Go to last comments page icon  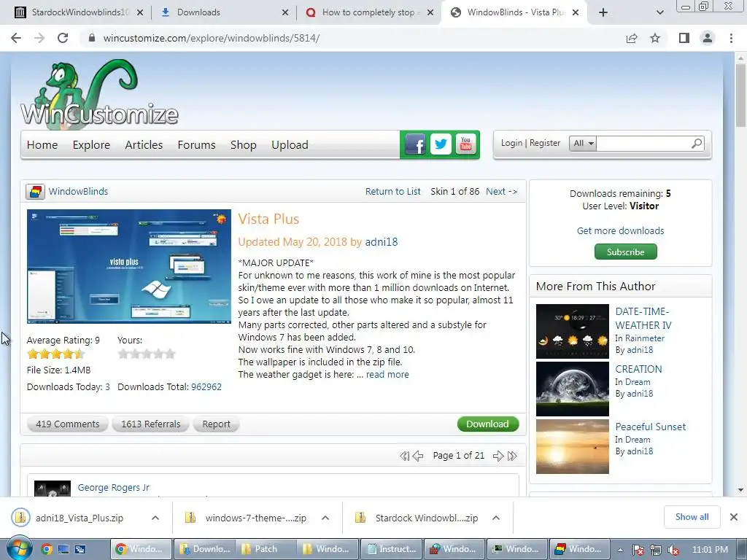tap(512, 456)
